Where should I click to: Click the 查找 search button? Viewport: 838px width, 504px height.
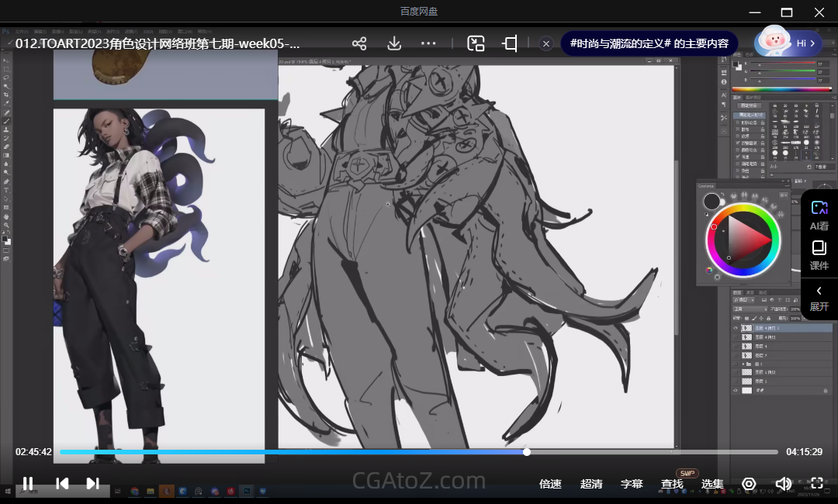672,484
